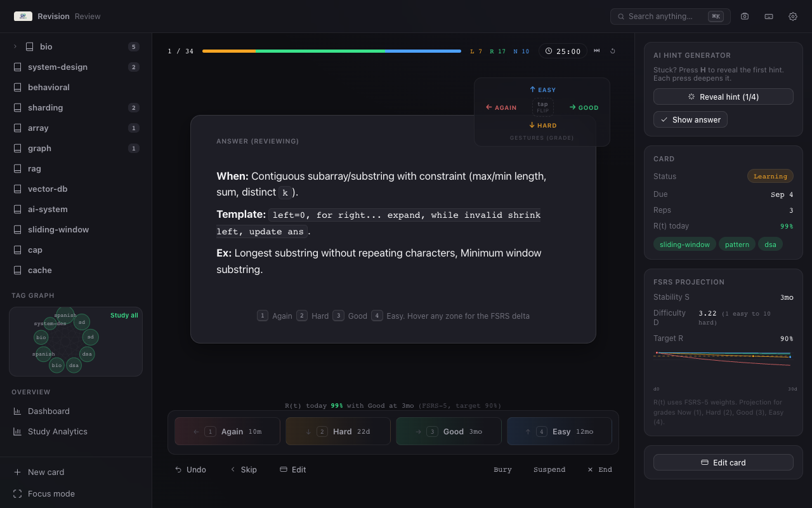Viewport: 812px width, 508px height.
Task: Click the 25:00 session timer
Action: click(x=563, y=51)
